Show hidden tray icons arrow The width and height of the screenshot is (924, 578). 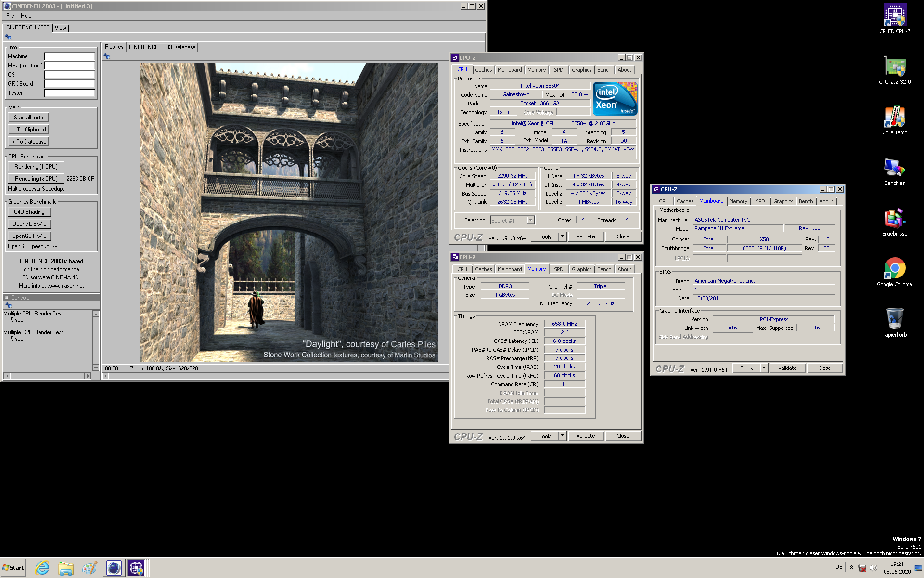tap(851, 567)
